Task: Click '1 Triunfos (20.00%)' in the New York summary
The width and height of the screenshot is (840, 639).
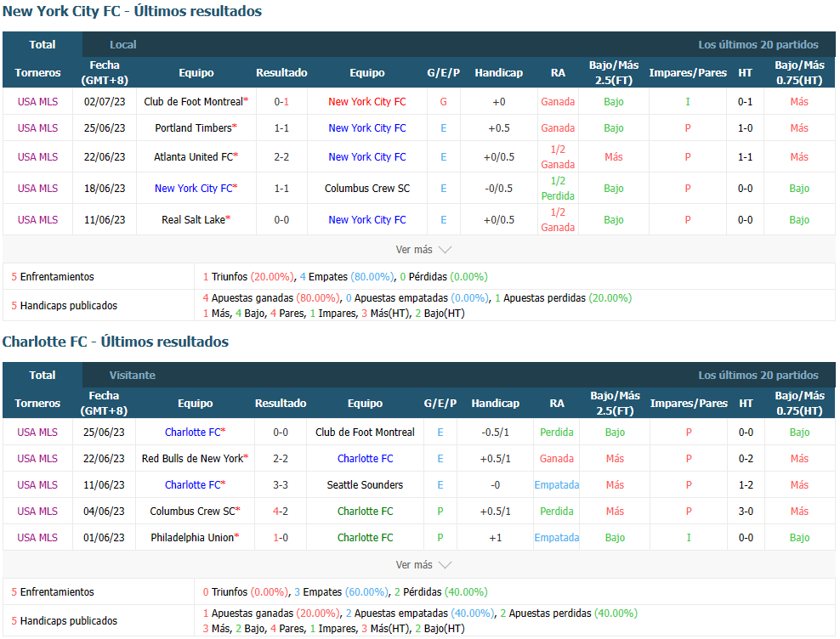Action: click(x=248, y=277)
